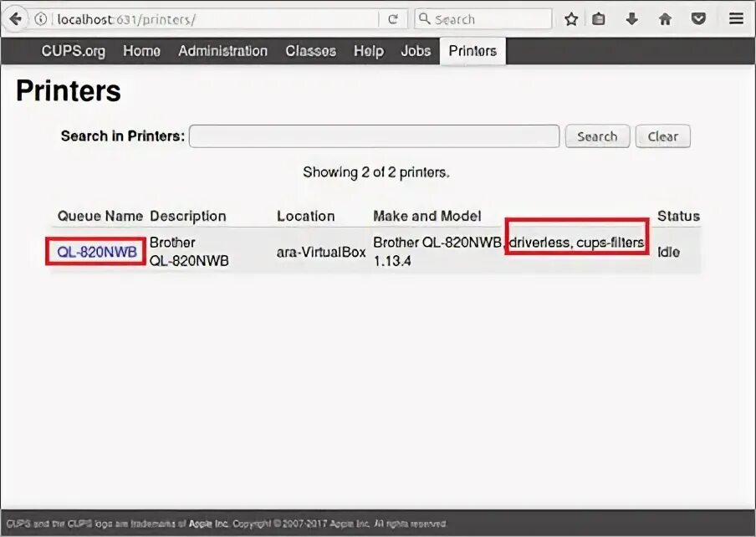
Task: Click the Clear button
Action: click(x=663, y=136)
